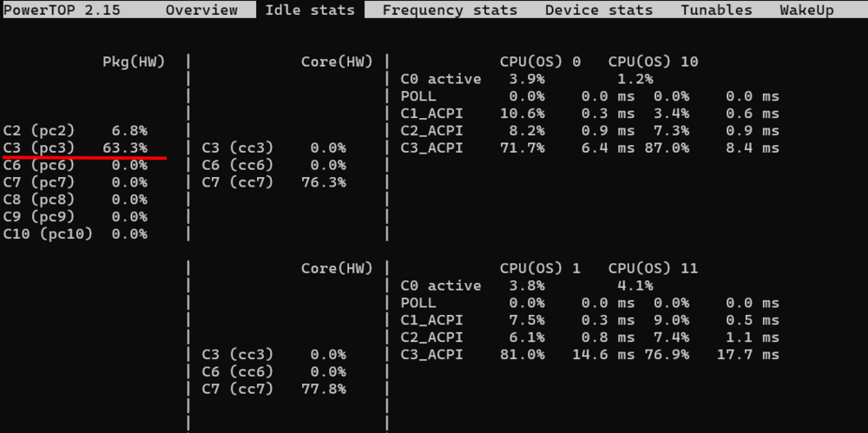Open the Frequency stats tab

pos(450,10)
